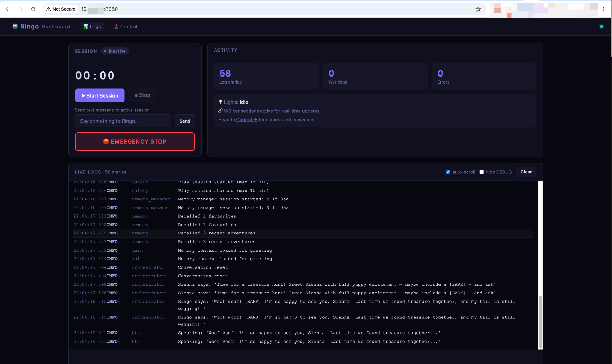Click the 00:00 session timer

coord(95,75)
